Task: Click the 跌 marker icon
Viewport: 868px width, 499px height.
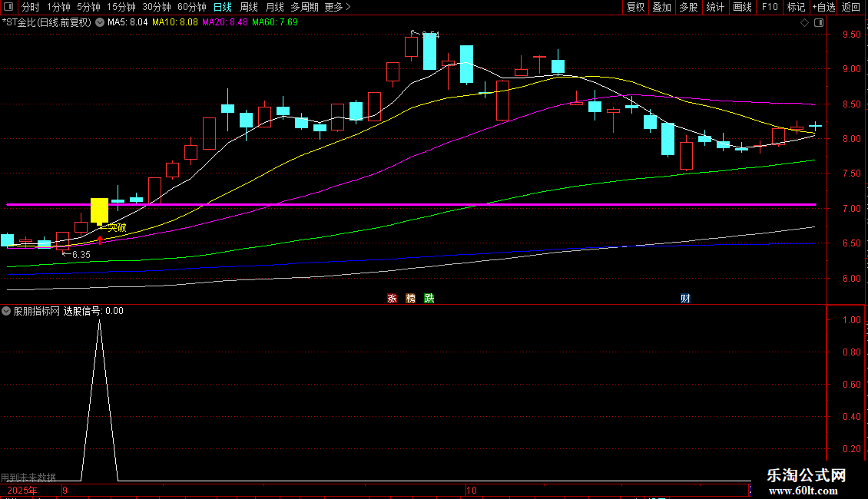Action: (429, 298)
